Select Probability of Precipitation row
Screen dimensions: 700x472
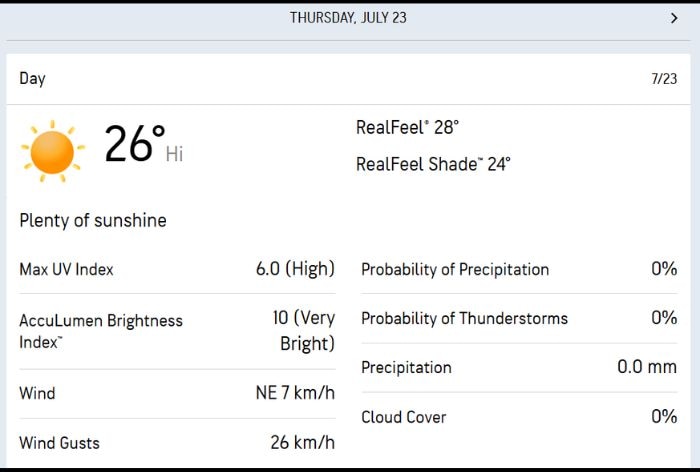tap(519, 269)
